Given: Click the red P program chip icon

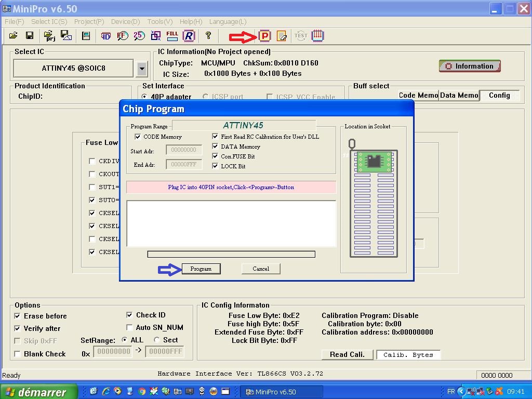Looking at the screenshot, I should (264, 36).
